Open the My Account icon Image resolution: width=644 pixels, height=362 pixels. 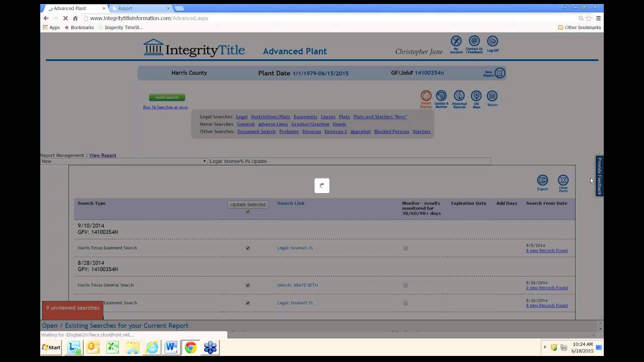pos(456,44)
